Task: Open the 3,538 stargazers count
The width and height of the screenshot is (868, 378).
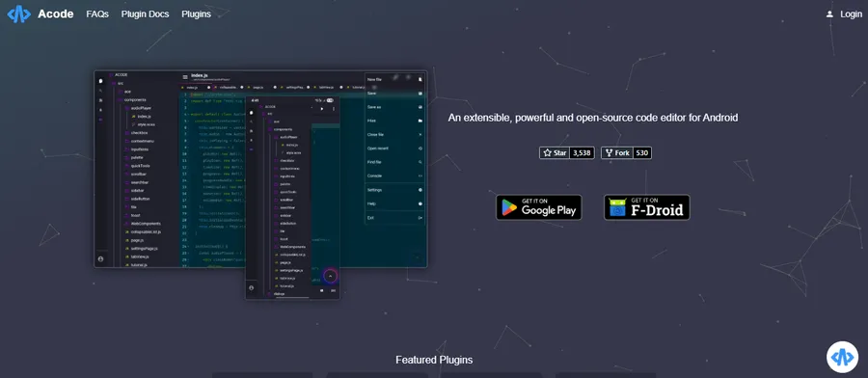Action: 582,152
